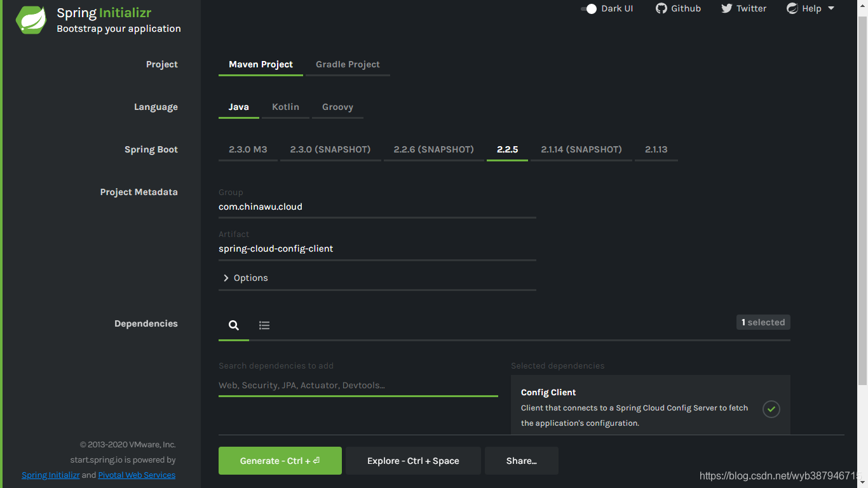Choose Java language
Screen dimensions: 868x488
pos(239,107)
